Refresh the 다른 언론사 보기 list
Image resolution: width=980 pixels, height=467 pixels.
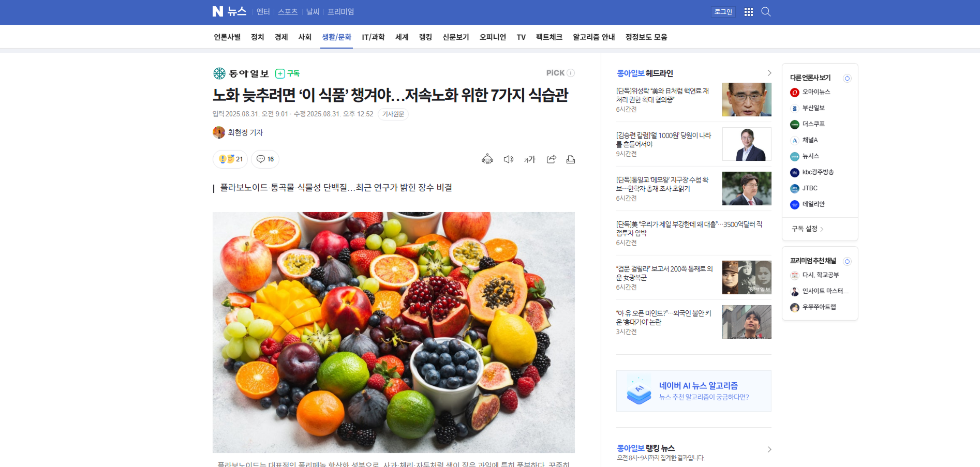[x=847, y=78]
